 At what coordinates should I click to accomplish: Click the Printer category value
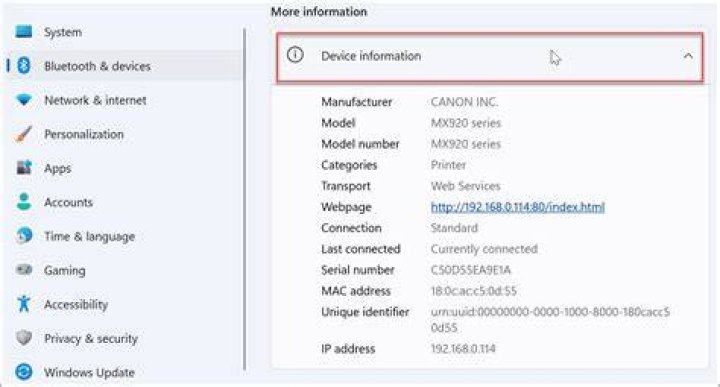[448, 165]
